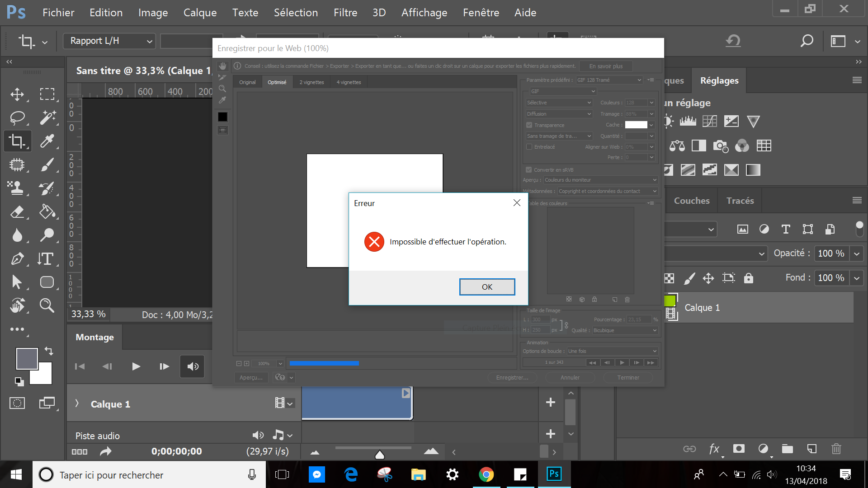
Task: Select the Eyedropper tool
Action: pyautogui.click(x=47, y=141)
